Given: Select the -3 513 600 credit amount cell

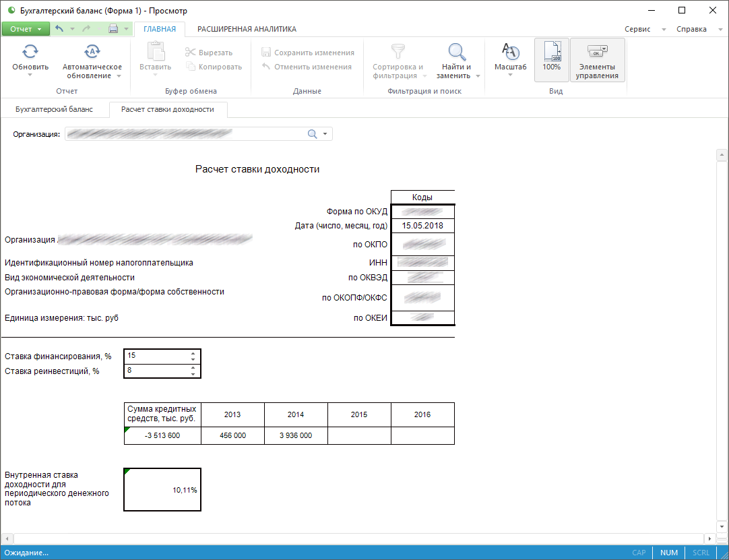Looking at the screenshot, I should (162, 436).
